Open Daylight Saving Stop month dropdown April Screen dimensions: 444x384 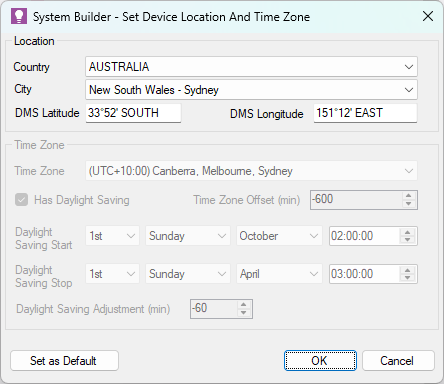(279, 274)
